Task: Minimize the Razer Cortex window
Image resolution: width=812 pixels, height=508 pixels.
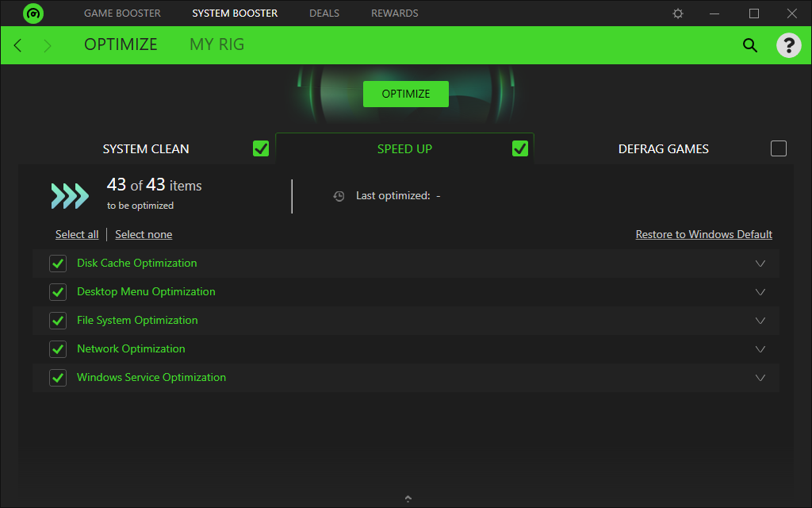Action: point(714,13)
